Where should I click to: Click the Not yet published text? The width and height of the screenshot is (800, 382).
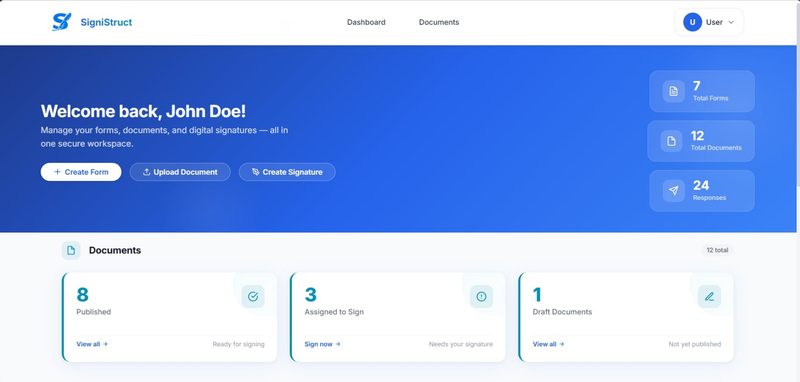coord(695,344)
